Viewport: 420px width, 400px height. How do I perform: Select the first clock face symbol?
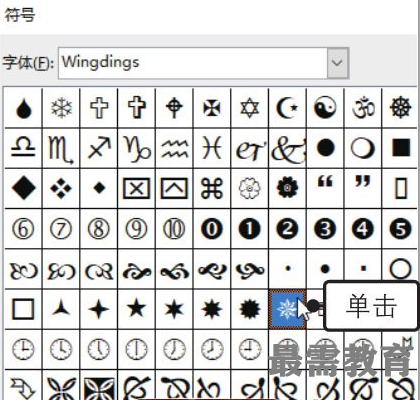click(x=23, y=349)
